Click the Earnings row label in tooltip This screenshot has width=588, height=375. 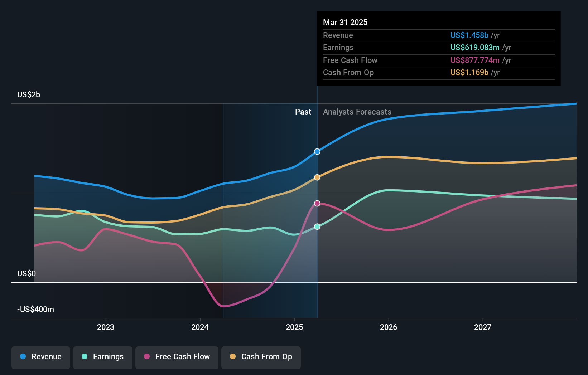[x=338, y=47]
